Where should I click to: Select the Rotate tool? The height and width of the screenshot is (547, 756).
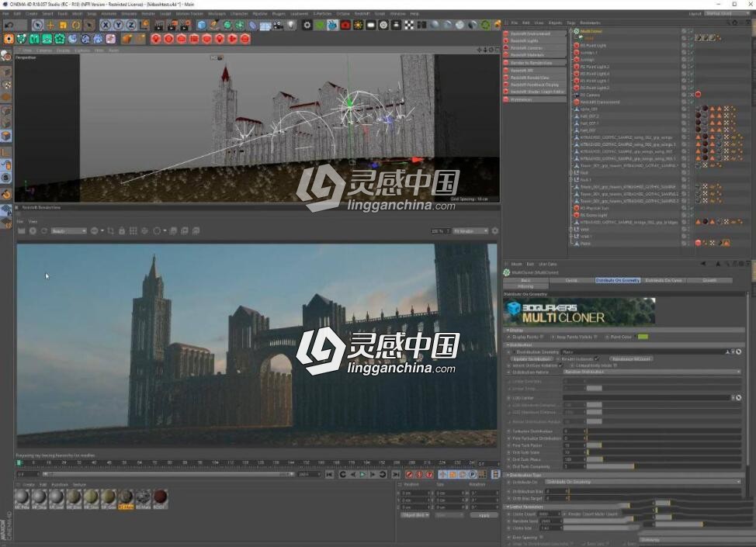coord(76,25)
